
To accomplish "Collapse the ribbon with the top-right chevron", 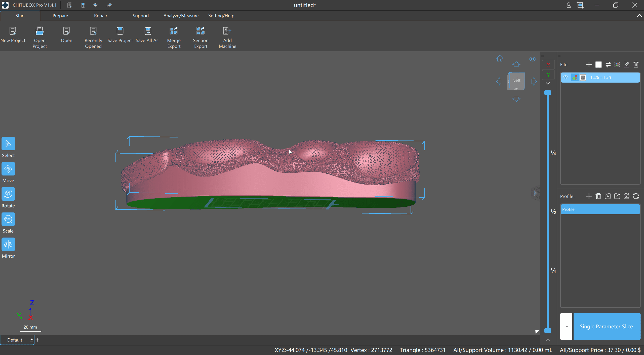I will (639, 16).
